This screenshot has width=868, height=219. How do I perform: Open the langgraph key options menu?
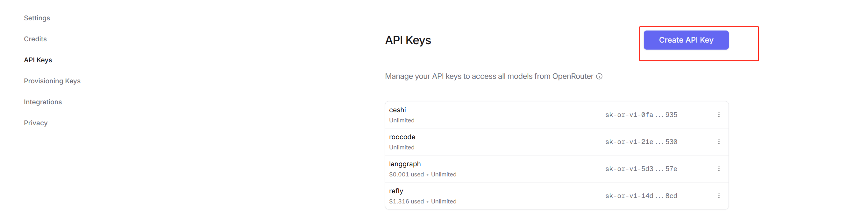[719, 168]
